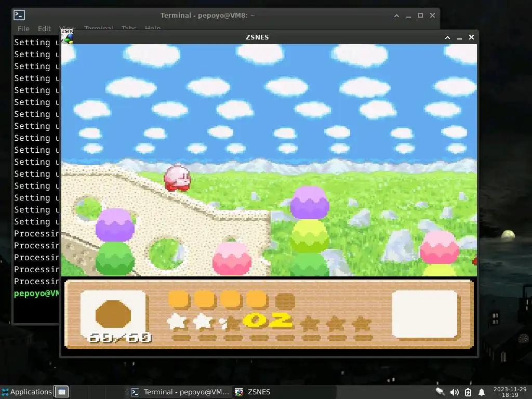Click the ZSNES window icon in its title bar
This screenshot has height=399, width=532.
pos(68,37)
